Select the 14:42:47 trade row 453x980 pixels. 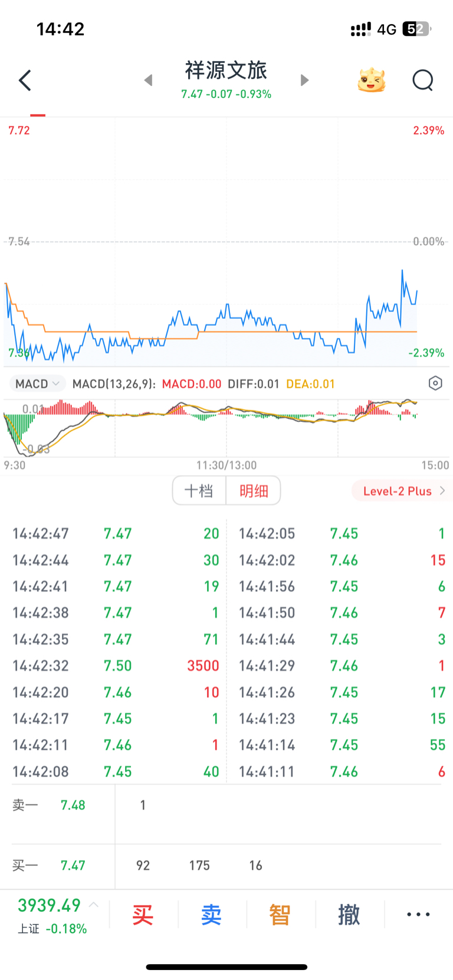click(116, 534)
